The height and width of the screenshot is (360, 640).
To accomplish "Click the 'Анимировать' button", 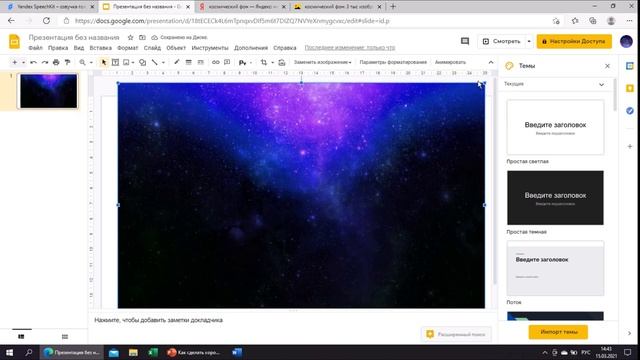I will [450, 62].
